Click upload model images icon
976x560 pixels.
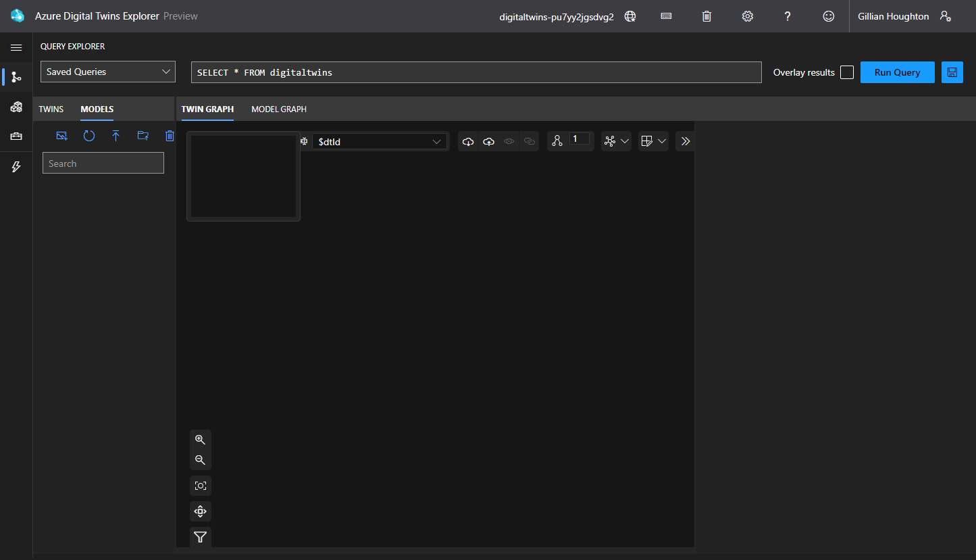click(x=62, y=136)
